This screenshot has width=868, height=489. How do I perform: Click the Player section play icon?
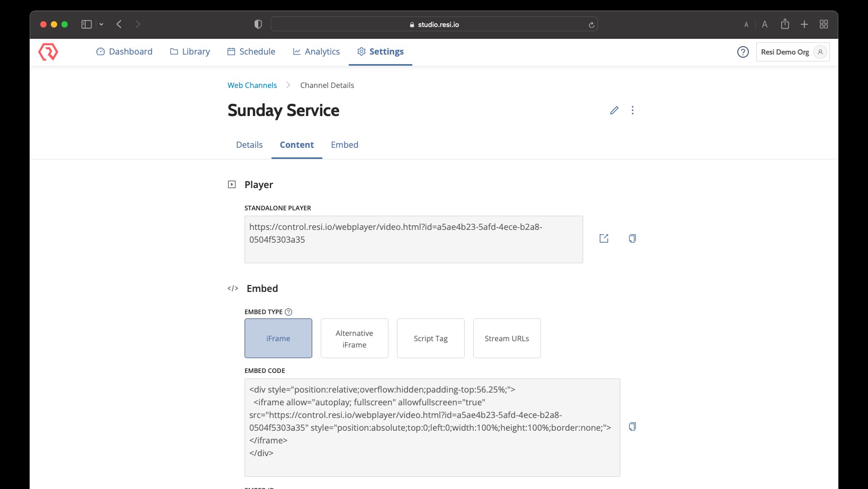232,184
